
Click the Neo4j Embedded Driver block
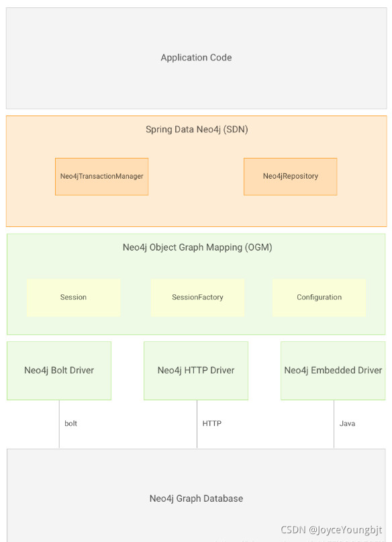(333, 371)
